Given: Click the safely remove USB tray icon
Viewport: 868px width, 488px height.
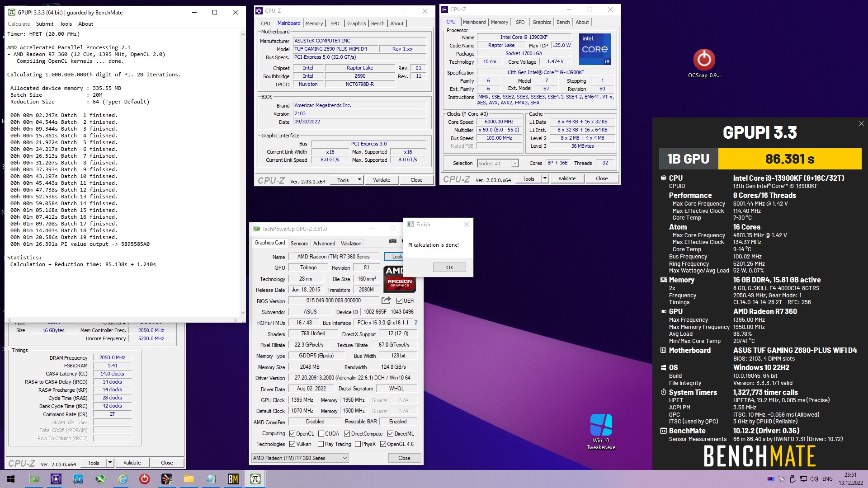Looking at the screenshot, I should click(x=793, y=479).
